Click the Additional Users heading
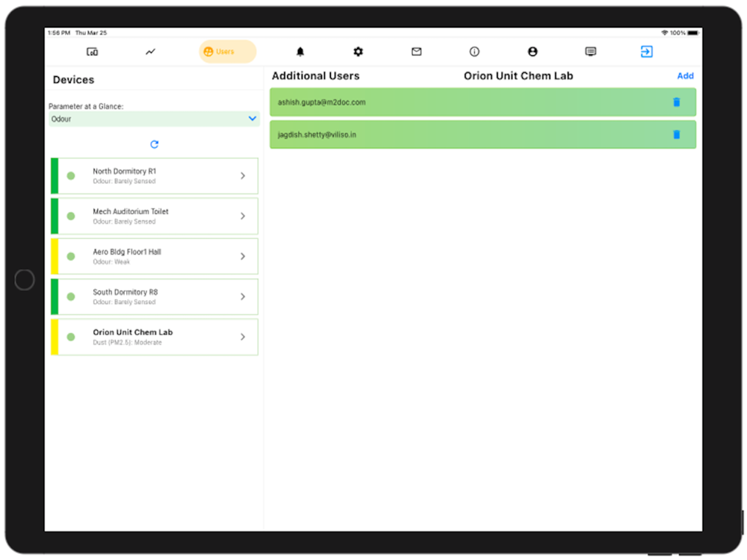This screenshot has width=747, height=560. [315, 75]
